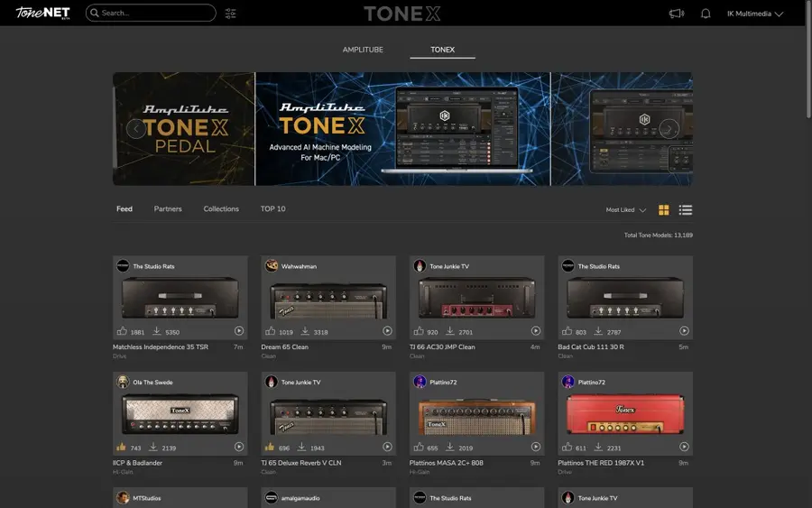Viewport: 812px width, 508px height.
Task: Go to next banner slide
Action: (669, 128)
